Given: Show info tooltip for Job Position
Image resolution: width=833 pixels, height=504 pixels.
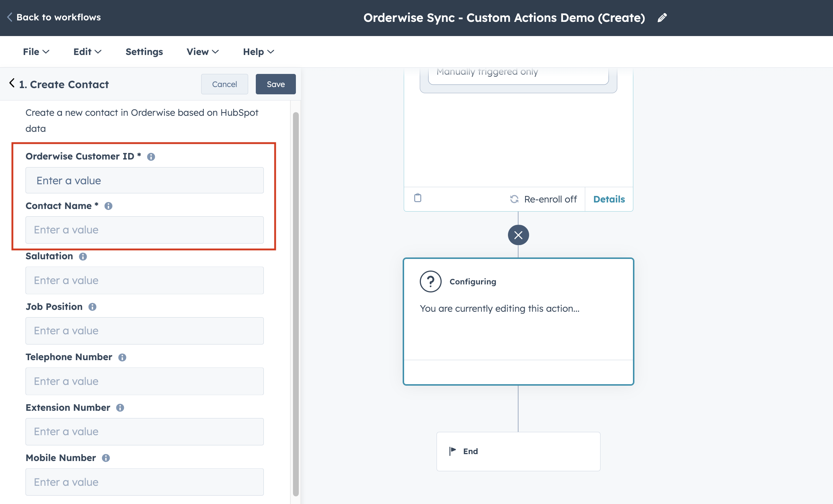Looking at the screenshot, I should click(92, 307).
